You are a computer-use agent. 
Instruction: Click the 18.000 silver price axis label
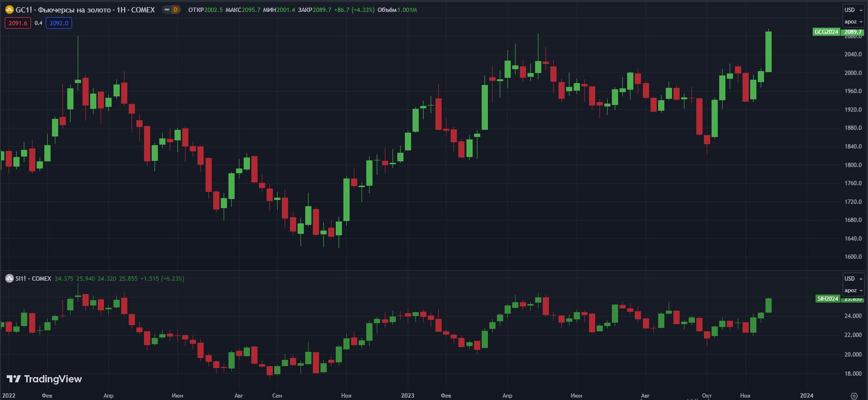(853, 374)
